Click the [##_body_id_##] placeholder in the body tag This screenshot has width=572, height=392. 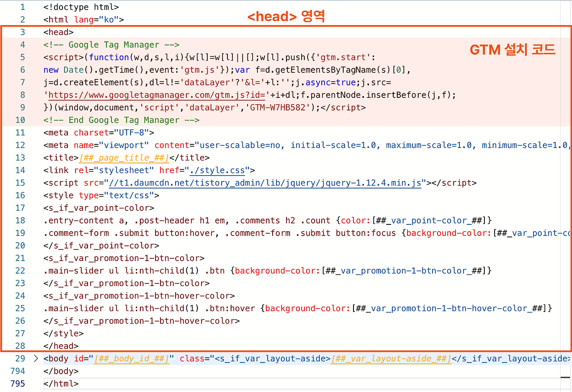[131, 358]
